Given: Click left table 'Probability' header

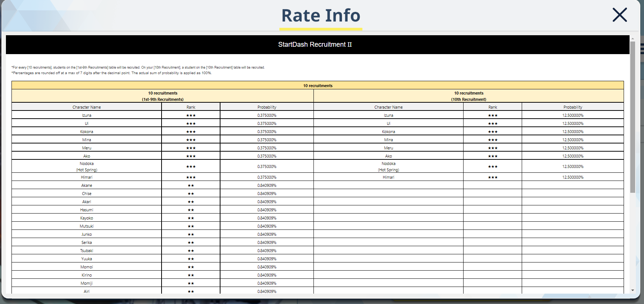Looking at the screenshot, I should pyautogui.click(x=267, y=107).
